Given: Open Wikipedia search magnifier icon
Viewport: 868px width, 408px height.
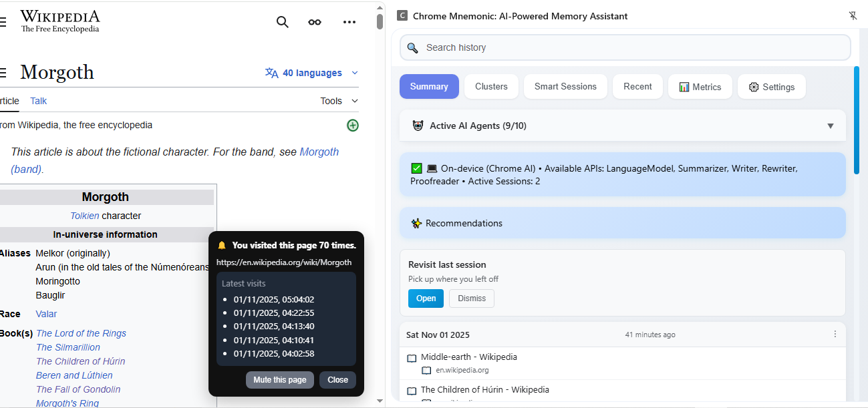Looking at the screenshot, I should click(x=283, y=22).
